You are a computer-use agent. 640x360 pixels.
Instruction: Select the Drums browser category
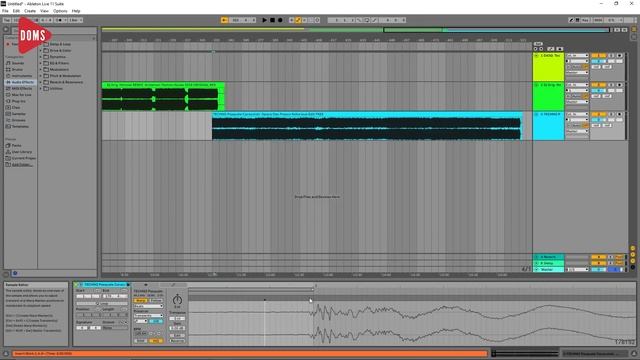[17, 69]
